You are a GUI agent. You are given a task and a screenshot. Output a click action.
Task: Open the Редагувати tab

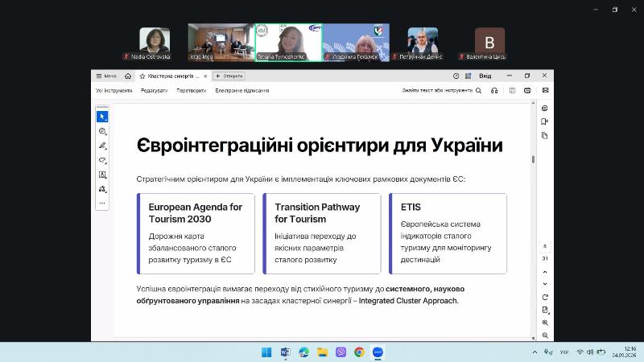tap(154, 90)
